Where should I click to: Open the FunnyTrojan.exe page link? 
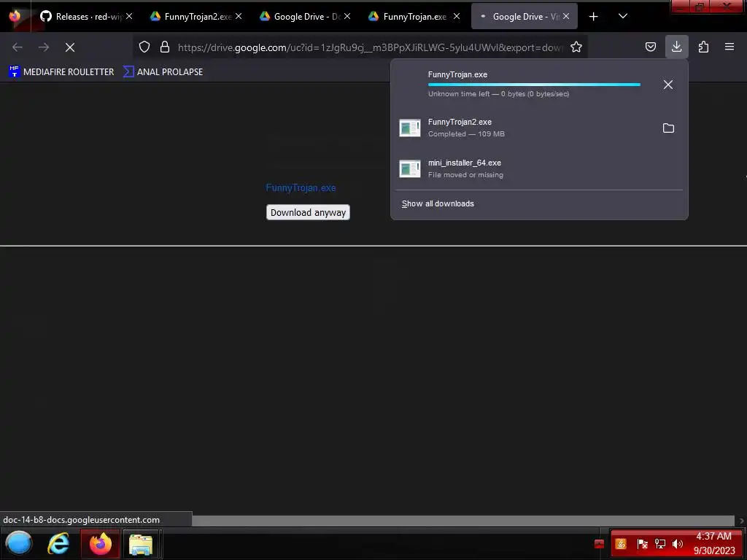(x=301, y=187)
